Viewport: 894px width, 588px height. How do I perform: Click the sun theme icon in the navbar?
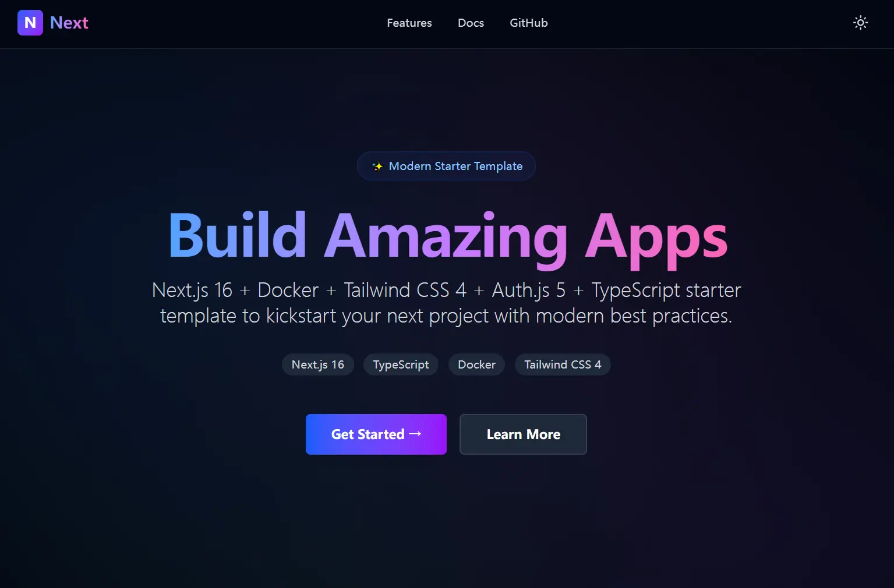[860, 23]
